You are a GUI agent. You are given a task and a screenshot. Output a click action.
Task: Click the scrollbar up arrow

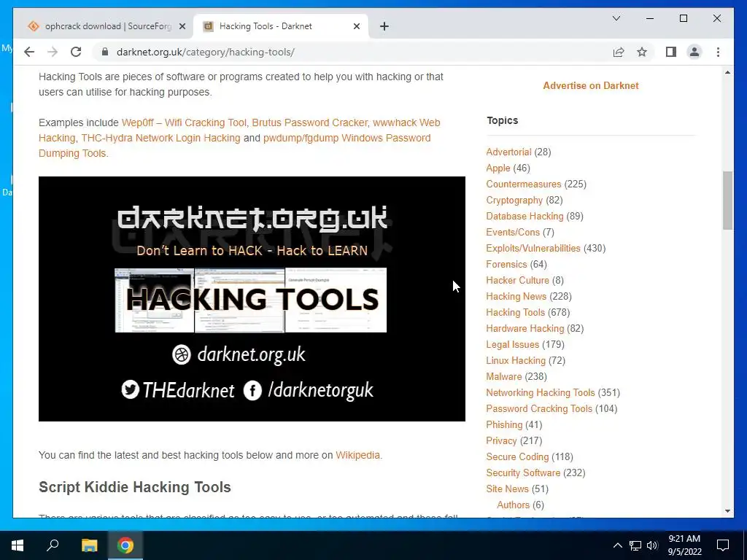tap(727, 72)
